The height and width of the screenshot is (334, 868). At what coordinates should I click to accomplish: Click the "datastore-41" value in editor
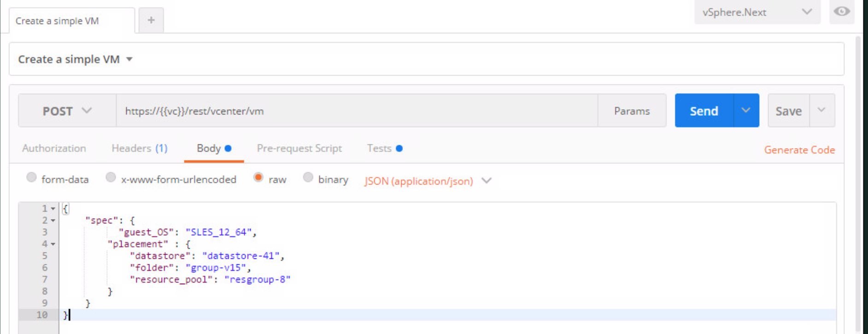241,256
